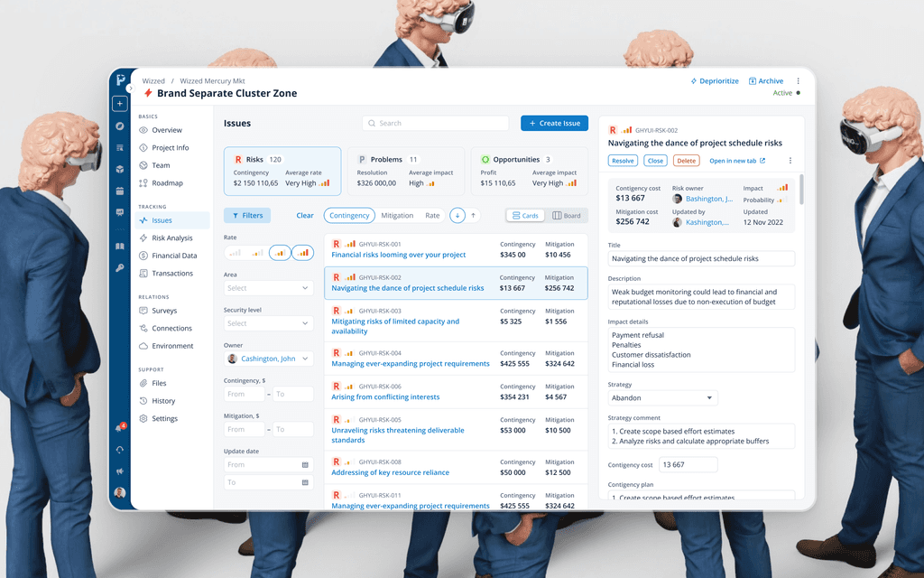This screenshot has width=924, height=578.
Task: Toggle the highest rate filter chip
Action: click(x=303, y=253)
